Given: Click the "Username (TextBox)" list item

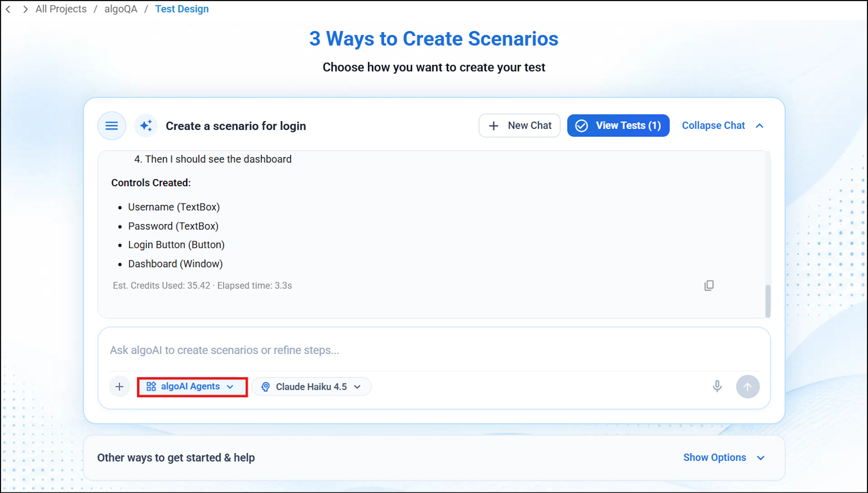Looking at the screenshot, I should (x=174, y=207).
